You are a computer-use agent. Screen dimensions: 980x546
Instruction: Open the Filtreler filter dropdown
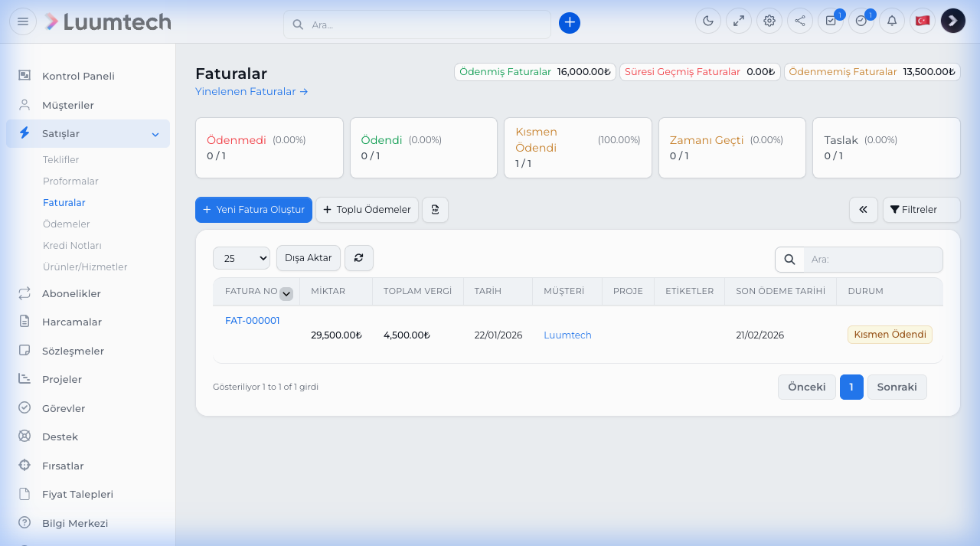click(920, 210)
